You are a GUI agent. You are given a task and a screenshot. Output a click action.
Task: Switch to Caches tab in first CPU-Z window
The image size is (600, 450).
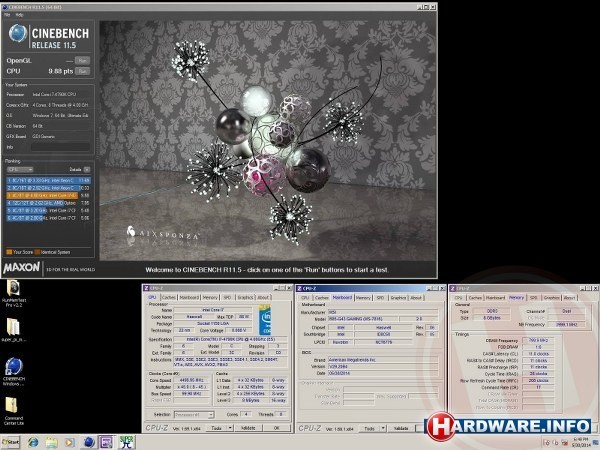tap(168, 297)
